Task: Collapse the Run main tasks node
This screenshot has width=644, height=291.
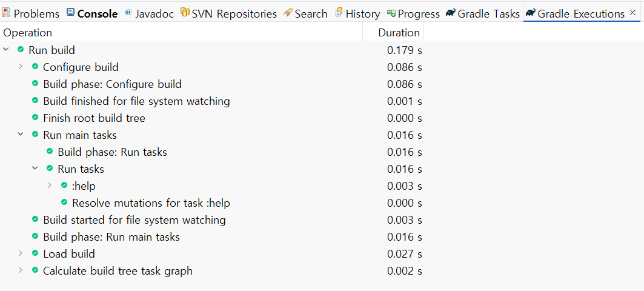Action: pyautogui.click(x=21, y=135)
